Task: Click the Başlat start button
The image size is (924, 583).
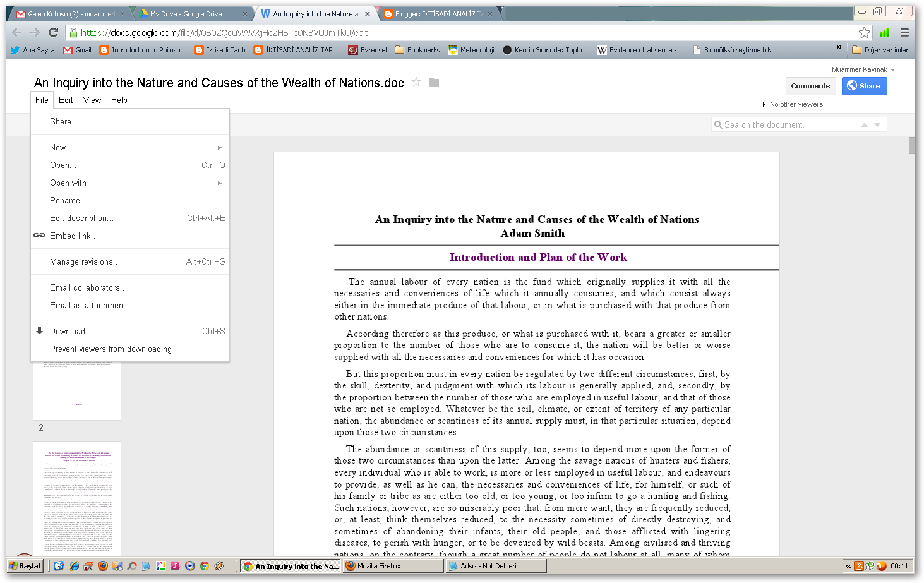Action: tap(25, 566)
